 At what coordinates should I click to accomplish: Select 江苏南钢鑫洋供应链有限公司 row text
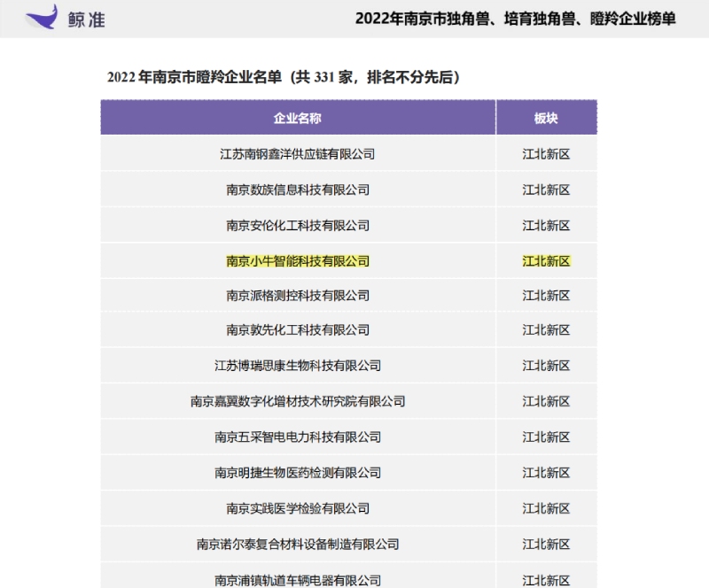tap(298, 154)
